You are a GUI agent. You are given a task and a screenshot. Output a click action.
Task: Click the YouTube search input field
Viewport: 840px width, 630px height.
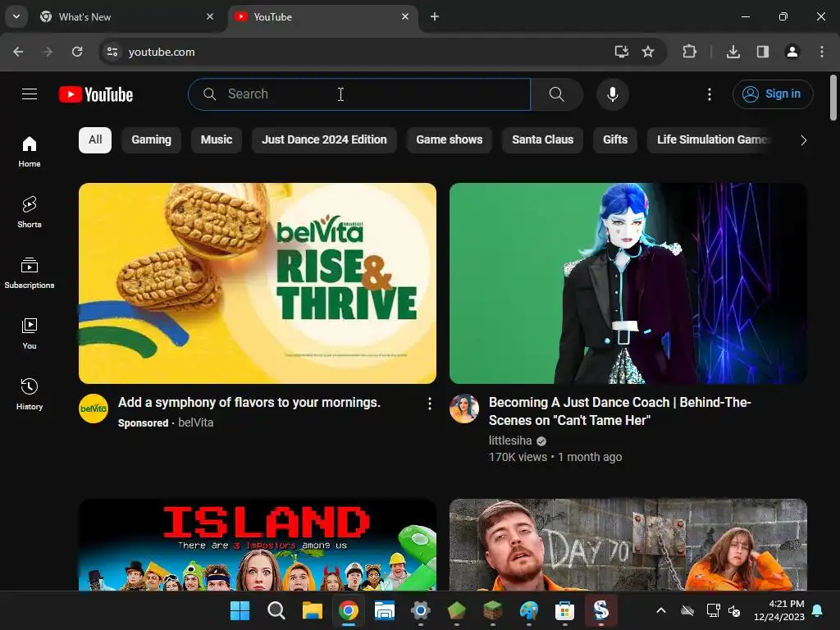click(x=359, y=94)
